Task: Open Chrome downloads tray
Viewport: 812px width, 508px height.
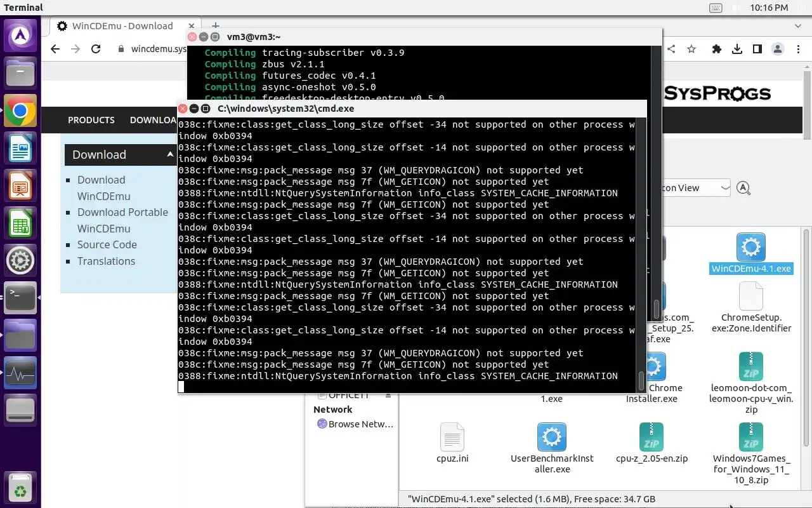Action: [x=737, y=49]
